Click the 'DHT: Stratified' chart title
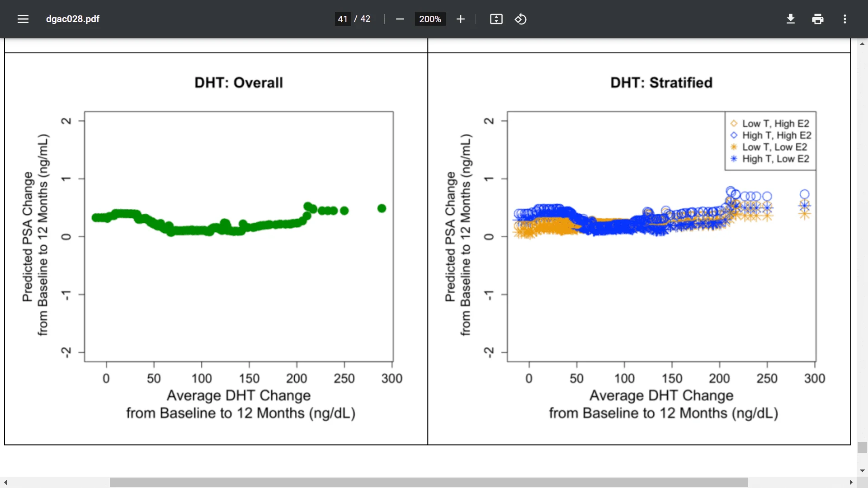 point(661,83)
